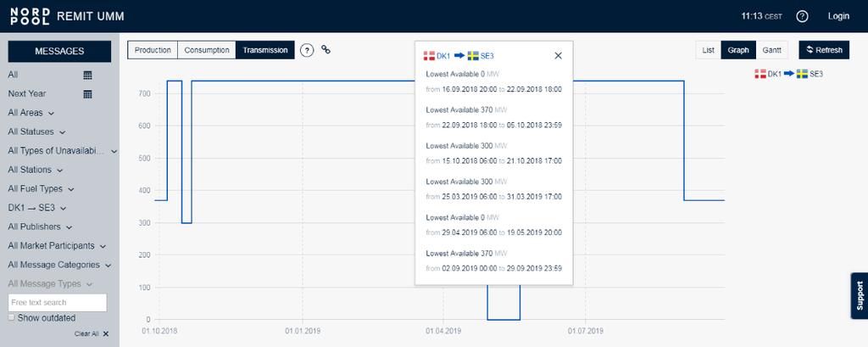868x347 pixels.
Task: Expand the All Stations filter
Action: click(x=36, y=170)
